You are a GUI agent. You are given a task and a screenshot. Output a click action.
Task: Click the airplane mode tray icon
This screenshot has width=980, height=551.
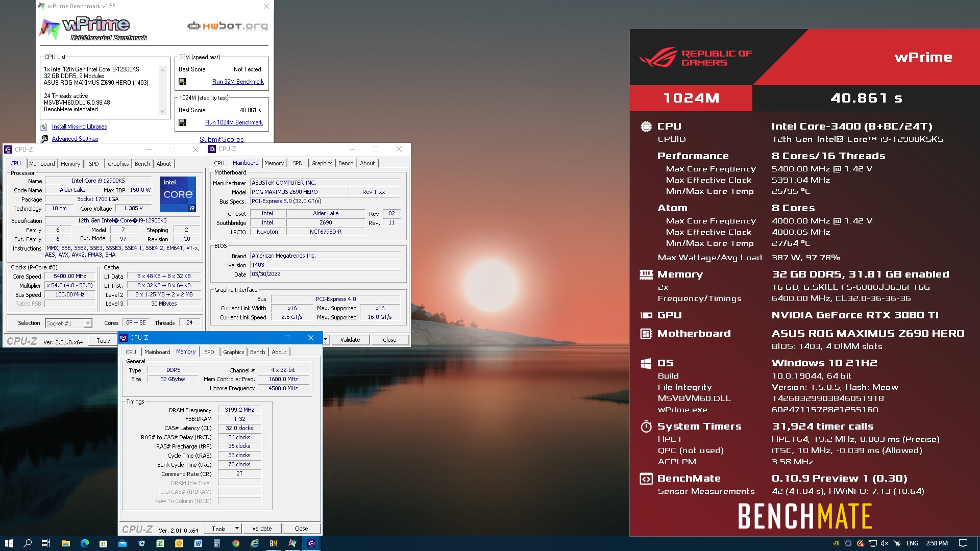click(897, 543)
